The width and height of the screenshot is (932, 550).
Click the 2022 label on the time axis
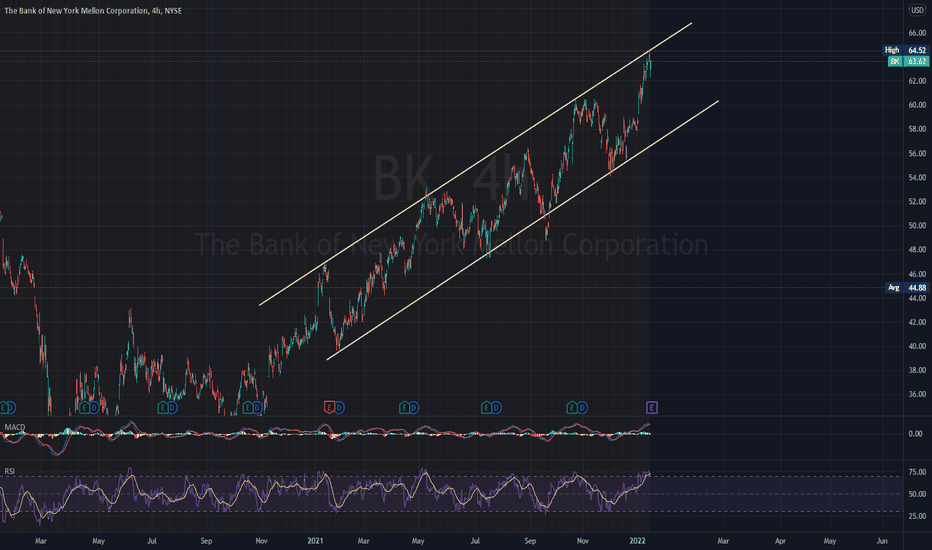[637, 541]
